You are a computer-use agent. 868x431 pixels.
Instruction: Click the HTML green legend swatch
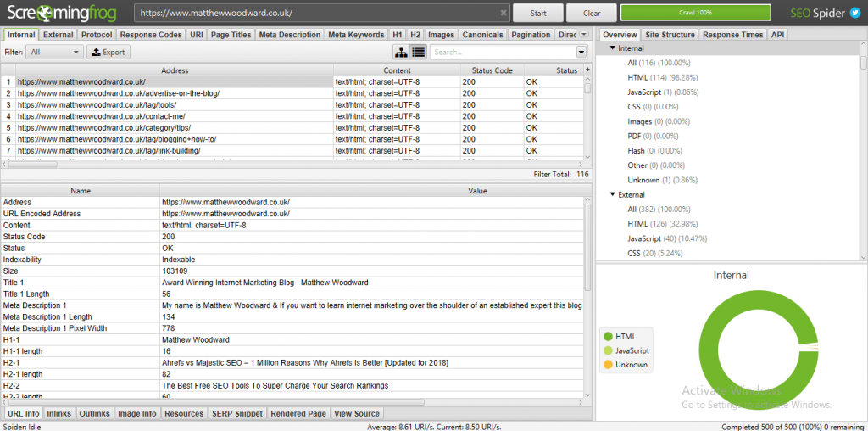point(608,336)
